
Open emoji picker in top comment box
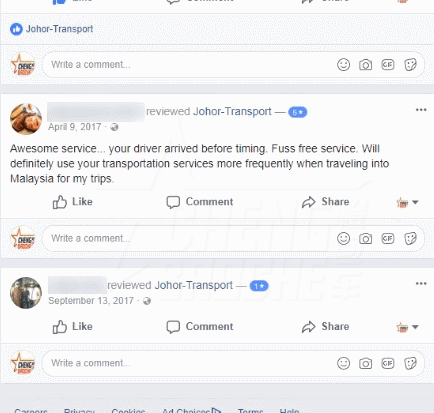[x=343, y=64]
